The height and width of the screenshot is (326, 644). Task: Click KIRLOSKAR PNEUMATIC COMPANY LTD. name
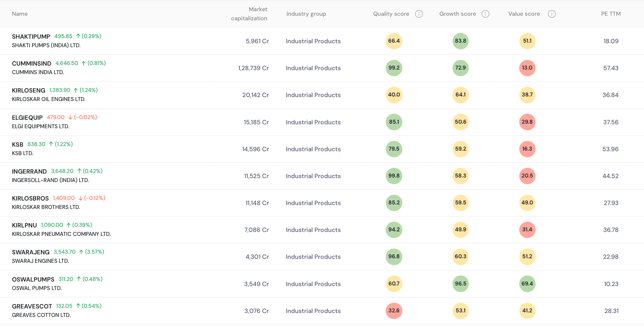pyautogui.click(x=61, y=234)
